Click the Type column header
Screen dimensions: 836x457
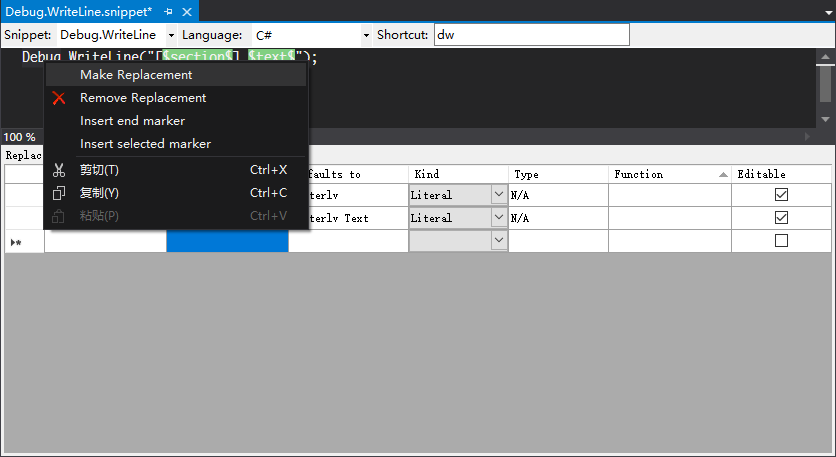pos(557,174)
